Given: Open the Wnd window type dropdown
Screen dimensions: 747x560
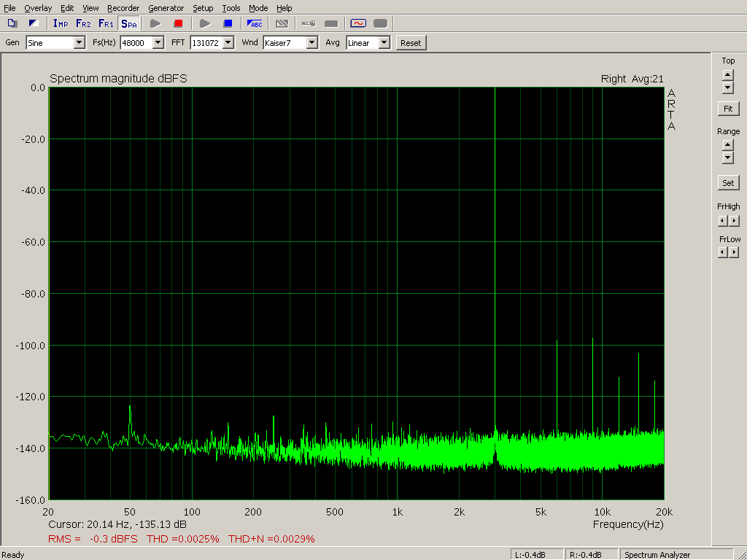Looking at the screenshot, I should pos(312,43).
